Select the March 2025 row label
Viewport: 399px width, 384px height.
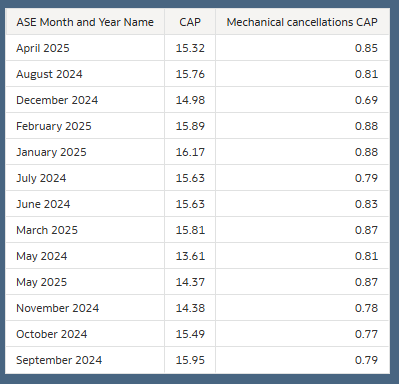coord(47,230)
